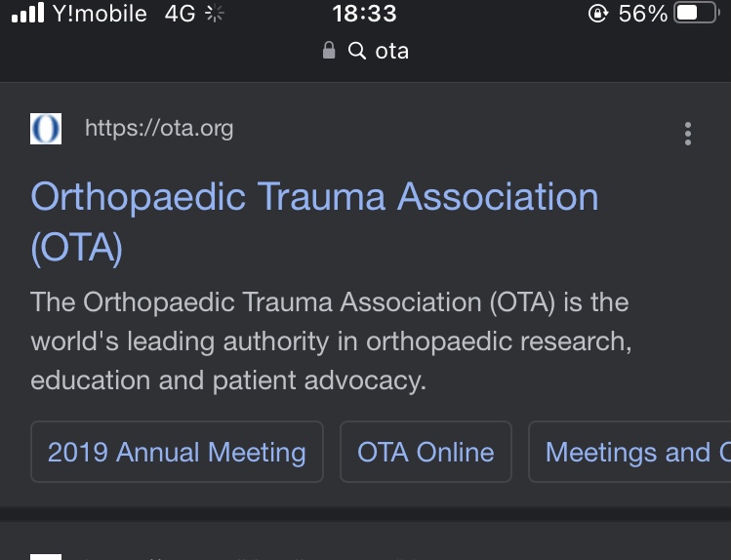
Task: Open the partially visible Meetings and sitelink chip
Action: (634, 452)
